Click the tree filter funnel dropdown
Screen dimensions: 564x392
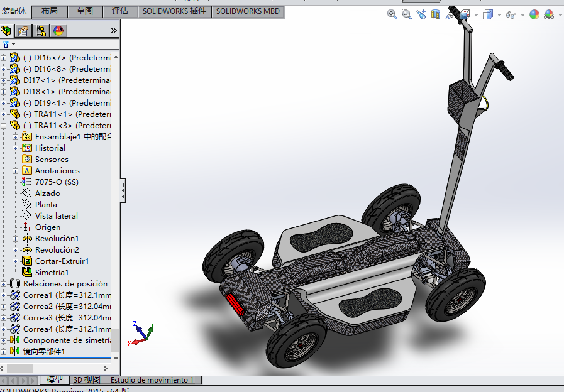point(9,44)
